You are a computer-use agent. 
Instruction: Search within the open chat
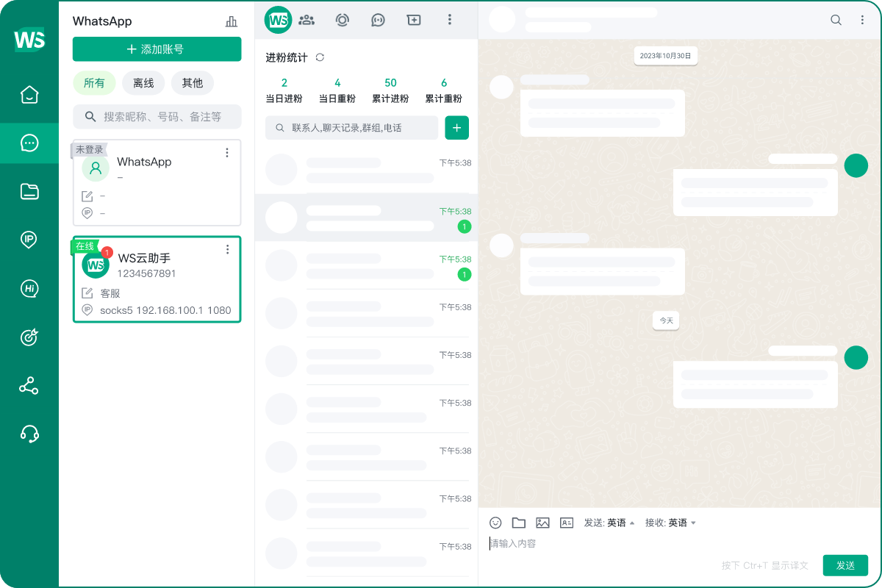pyautogui.click(x=836, y=21)
